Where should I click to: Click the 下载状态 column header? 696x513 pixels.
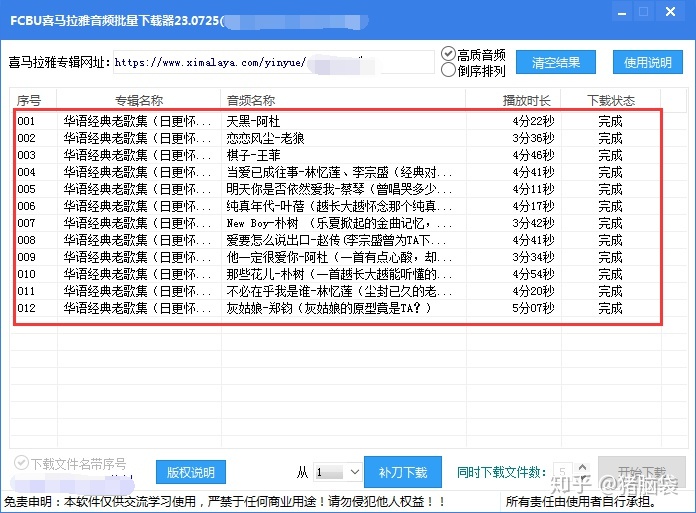(x=611, y=101)
